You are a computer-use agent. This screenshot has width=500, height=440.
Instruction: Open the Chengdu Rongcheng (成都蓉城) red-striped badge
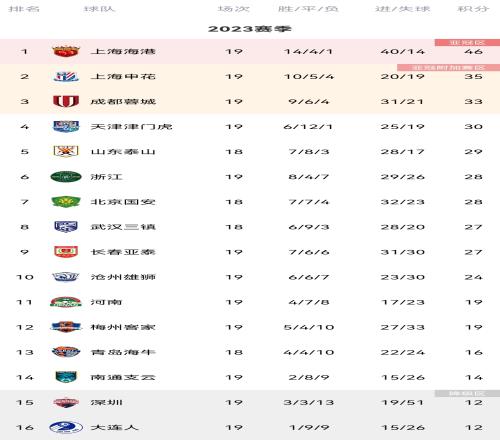click(x=66, y=101)
